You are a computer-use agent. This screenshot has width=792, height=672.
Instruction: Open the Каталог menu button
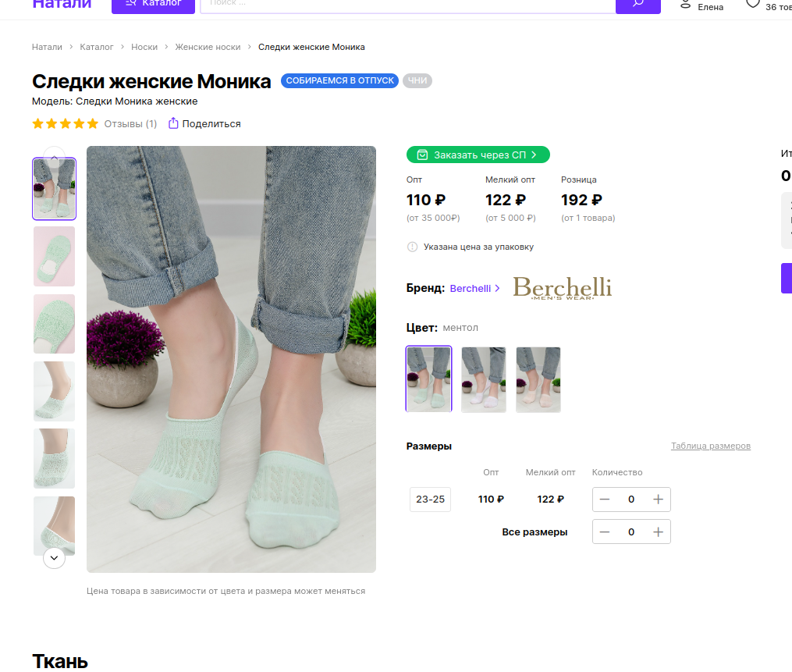click(152, 4)
